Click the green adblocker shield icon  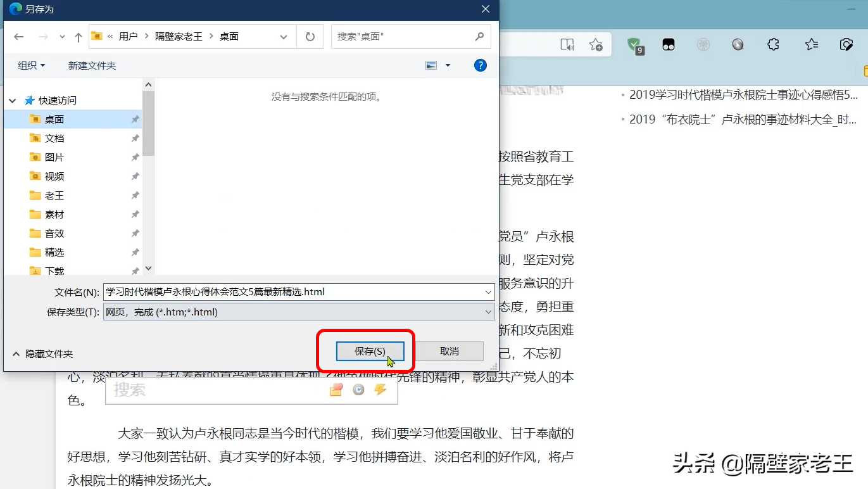635,44
